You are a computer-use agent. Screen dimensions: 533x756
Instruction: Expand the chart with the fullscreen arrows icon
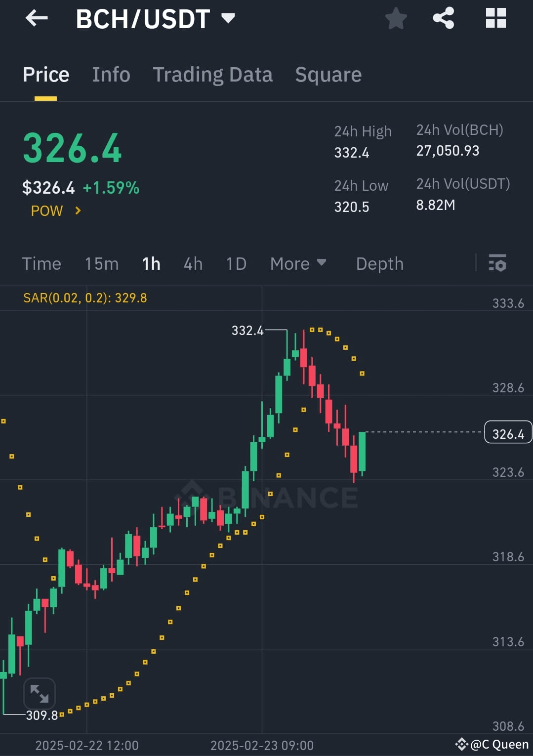[40, 694]
